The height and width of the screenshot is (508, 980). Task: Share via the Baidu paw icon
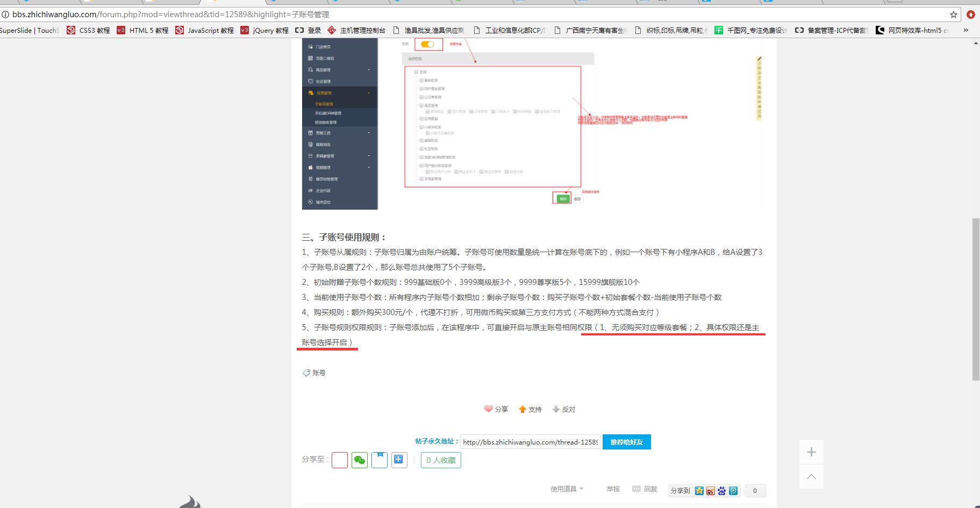pos(721,491)
